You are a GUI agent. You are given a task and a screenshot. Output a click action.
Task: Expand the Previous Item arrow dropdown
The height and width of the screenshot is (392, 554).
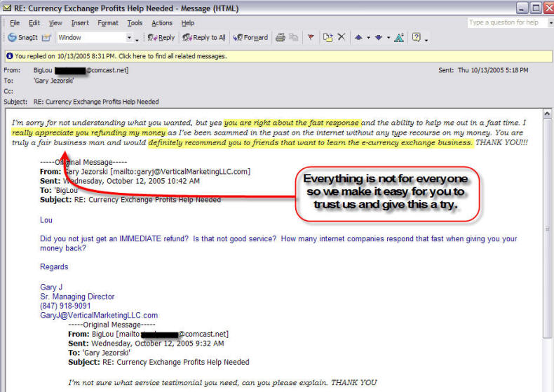[367, 38]
